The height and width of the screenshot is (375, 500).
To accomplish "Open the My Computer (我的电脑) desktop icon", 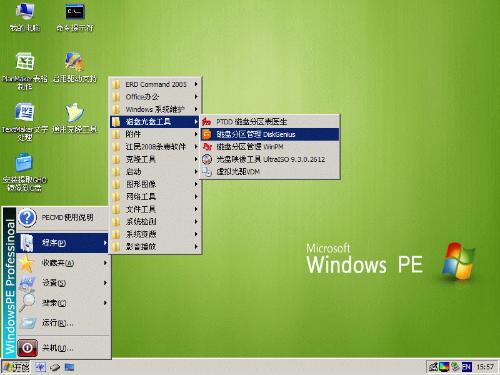I will (x=25, y=17).
